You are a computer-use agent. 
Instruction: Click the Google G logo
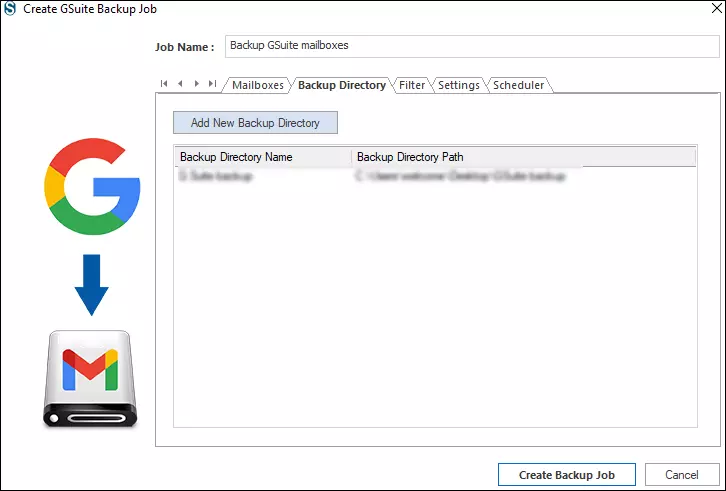pos(92,186)
